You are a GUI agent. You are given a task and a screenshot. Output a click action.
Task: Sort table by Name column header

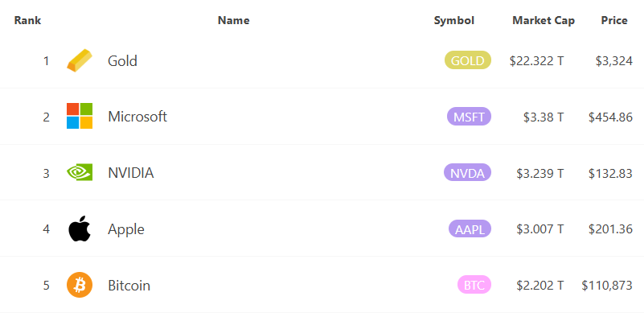tap(234, 20)
